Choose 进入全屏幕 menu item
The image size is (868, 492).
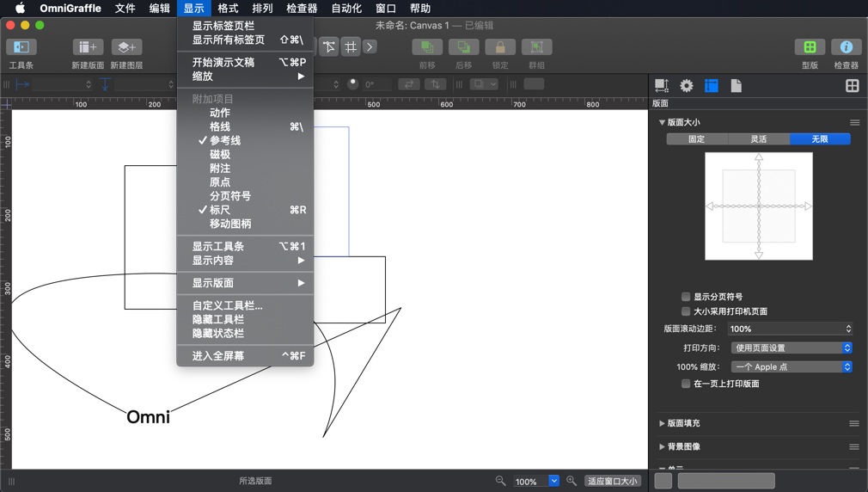click(245, 356)
